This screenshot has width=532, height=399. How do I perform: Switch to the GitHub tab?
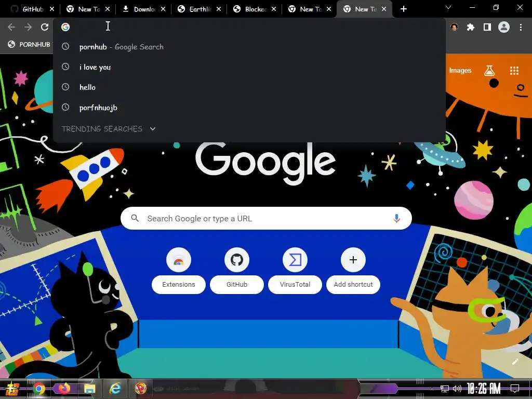point(32,9)
